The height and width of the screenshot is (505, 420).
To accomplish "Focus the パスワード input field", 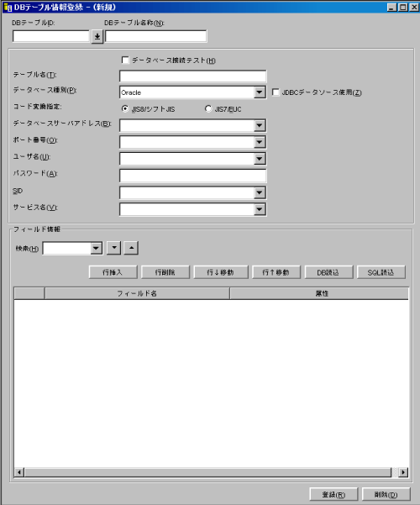I will [192, 176].
